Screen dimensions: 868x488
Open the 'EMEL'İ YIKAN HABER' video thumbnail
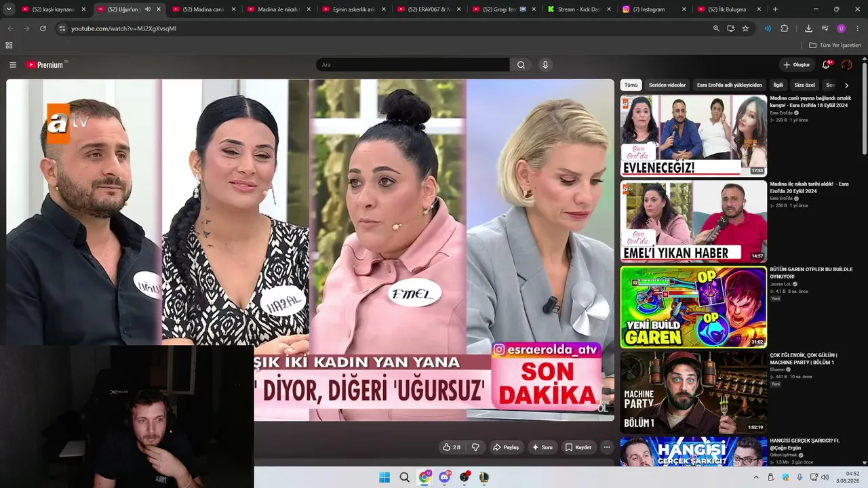point(694,221)
